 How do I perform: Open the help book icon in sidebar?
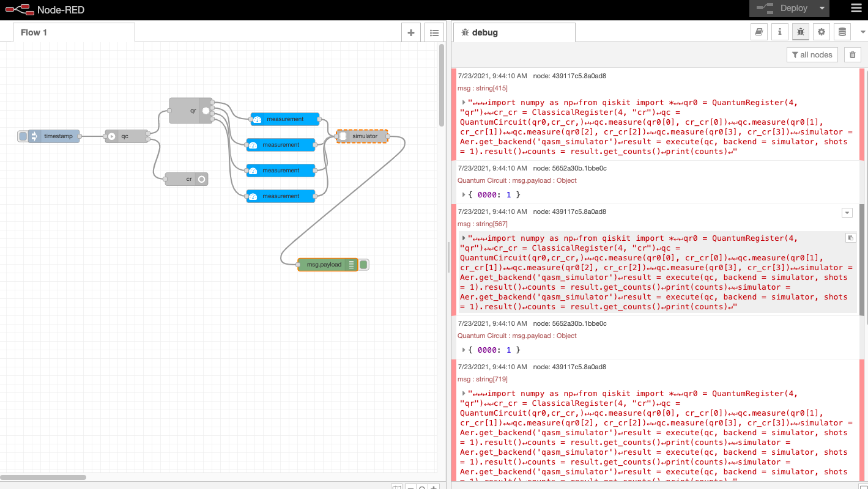click(x=759, y=32)
